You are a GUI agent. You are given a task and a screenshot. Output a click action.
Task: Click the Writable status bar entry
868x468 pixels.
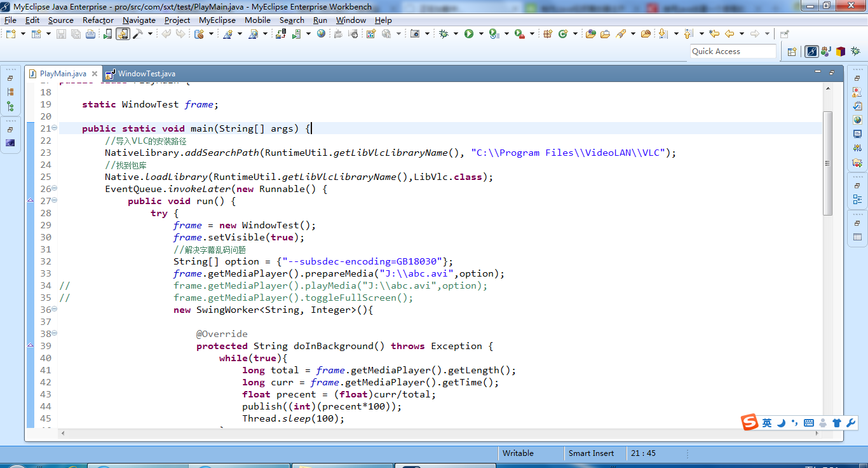pyautogui.click(x=518, y=453)
